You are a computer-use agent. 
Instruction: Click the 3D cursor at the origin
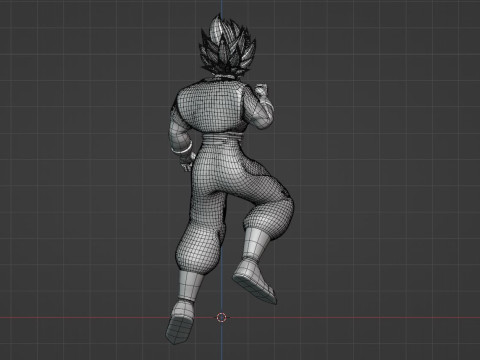pos(222,317)
